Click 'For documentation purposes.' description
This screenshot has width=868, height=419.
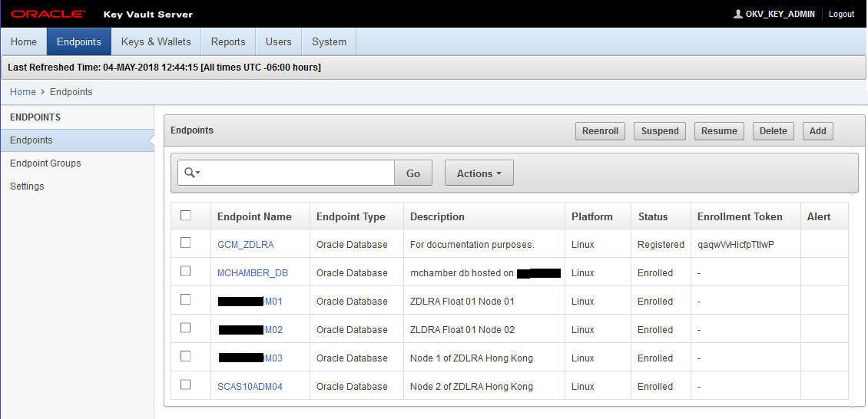point(472,244)
